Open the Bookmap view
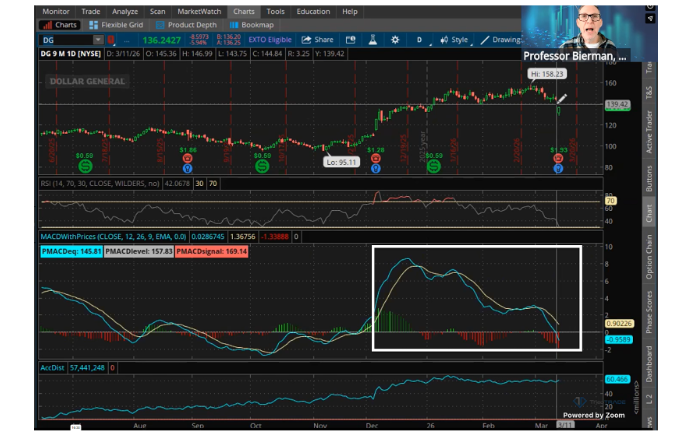Viewport: 678px width, 440px height. [252, 25]
